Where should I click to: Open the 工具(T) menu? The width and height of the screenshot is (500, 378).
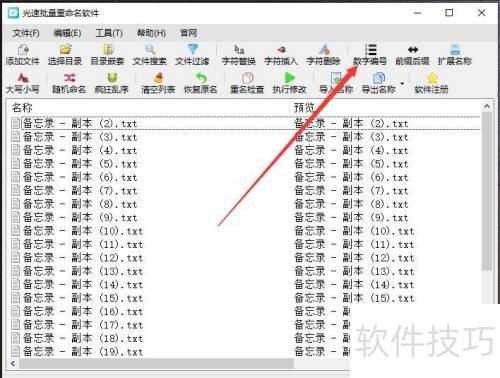pyautogui.click(x=109, y=33)
